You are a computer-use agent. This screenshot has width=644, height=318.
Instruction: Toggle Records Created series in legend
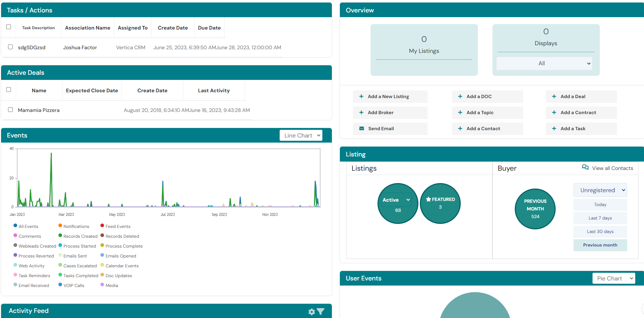[x=78, y=236]
